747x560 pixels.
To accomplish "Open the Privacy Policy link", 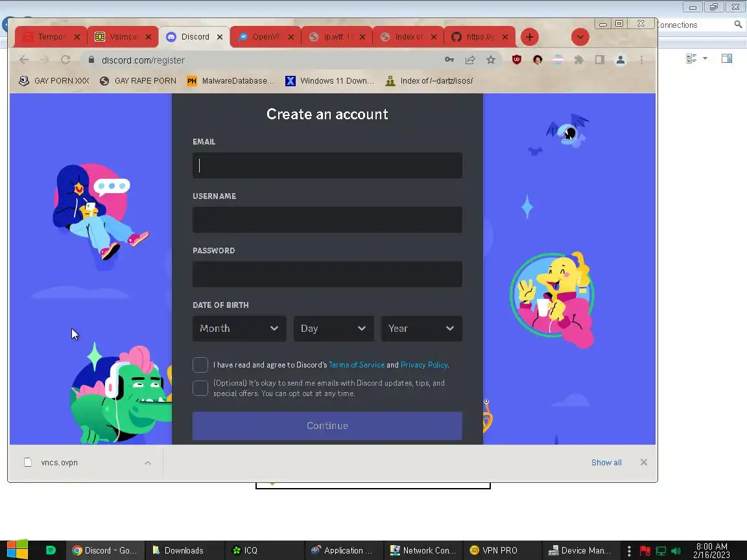I will [x=424, y=365].
